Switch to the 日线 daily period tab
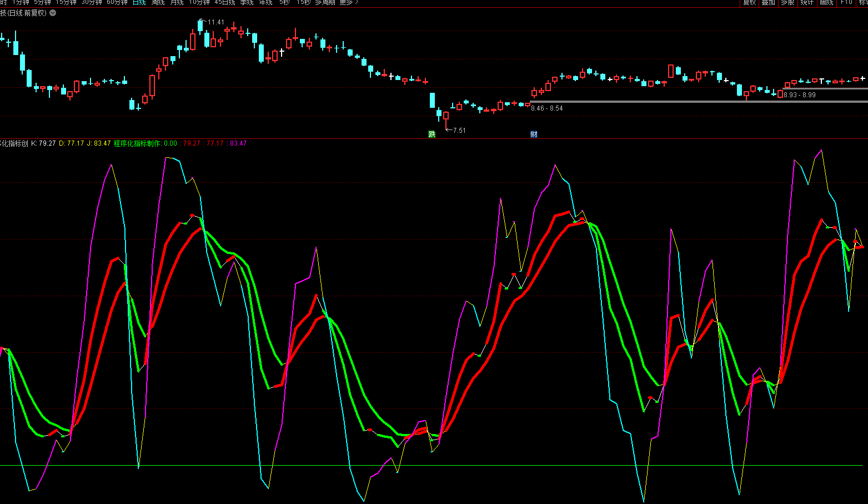The width and height of the screenshot is (868, 504). click(139, 2)
